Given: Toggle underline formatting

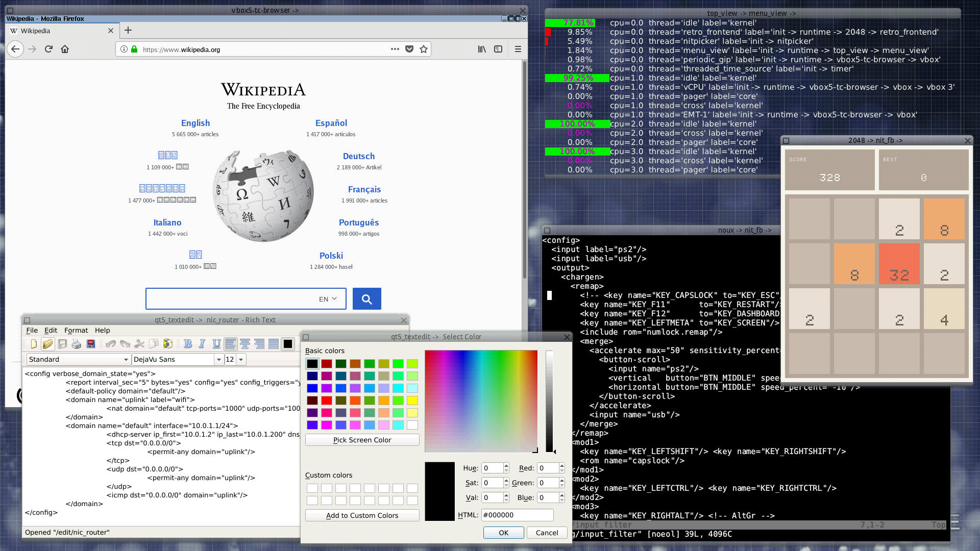Looking at the screenshot, I should 216,344.
